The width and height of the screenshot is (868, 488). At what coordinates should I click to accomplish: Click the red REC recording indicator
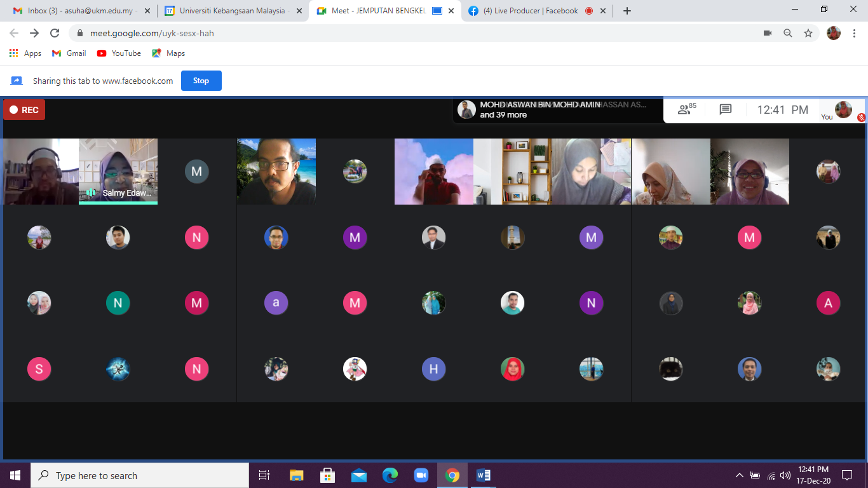pyautogui.click(x=24, y=110)
